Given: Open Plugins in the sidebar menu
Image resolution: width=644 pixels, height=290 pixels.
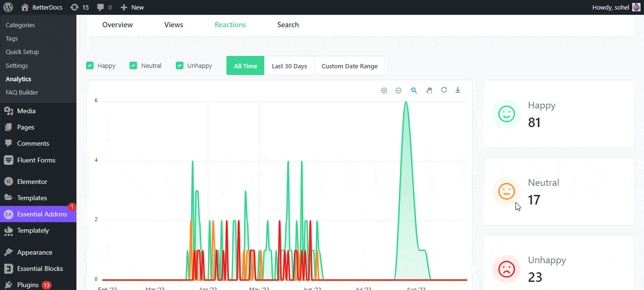Looking at the screenshot, I should 28,285.
